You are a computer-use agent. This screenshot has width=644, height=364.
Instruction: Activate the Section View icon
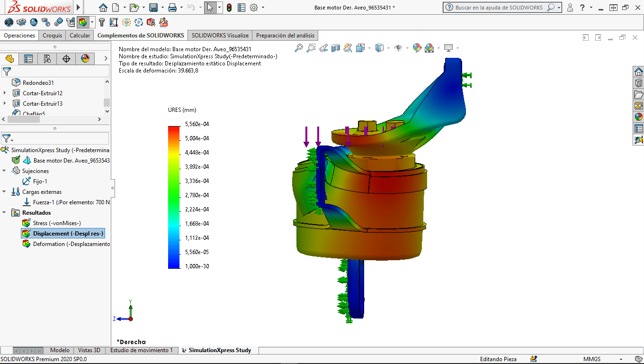336,48
